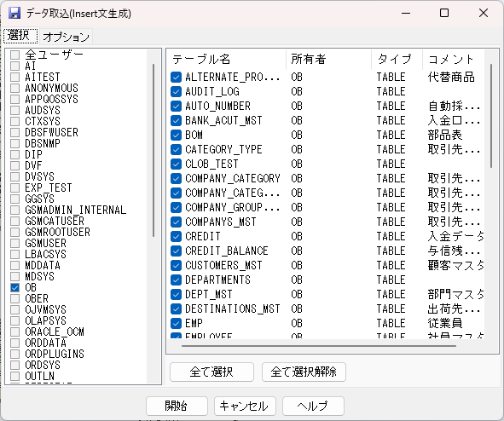Click the 所有者 column header
Screen dimensions: 504x421
[328, 60]
